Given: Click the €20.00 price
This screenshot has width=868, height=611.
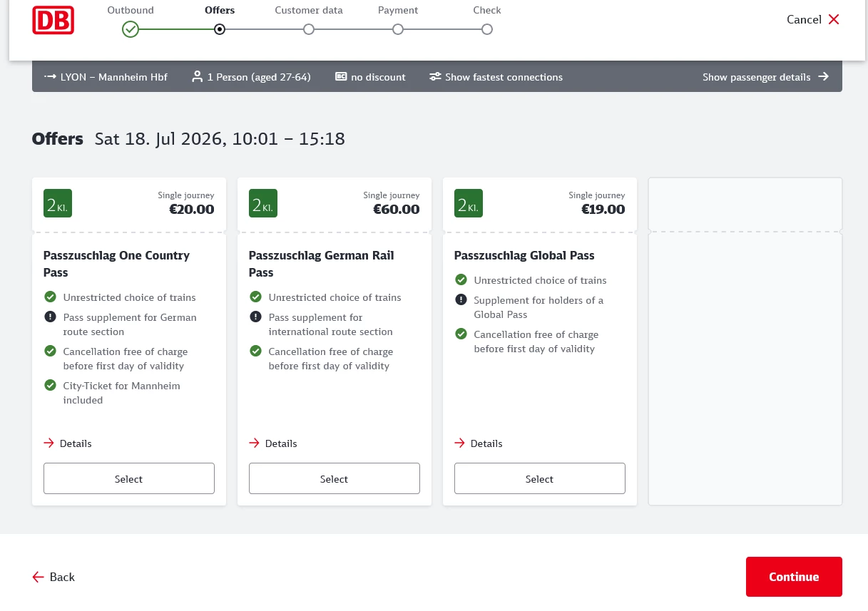Looking at the screenshot, I should tap(191, 210).
